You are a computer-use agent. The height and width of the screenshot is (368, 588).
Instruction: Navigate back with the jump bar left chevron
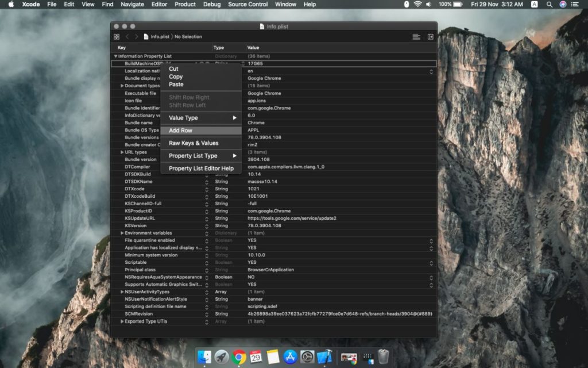126,36
